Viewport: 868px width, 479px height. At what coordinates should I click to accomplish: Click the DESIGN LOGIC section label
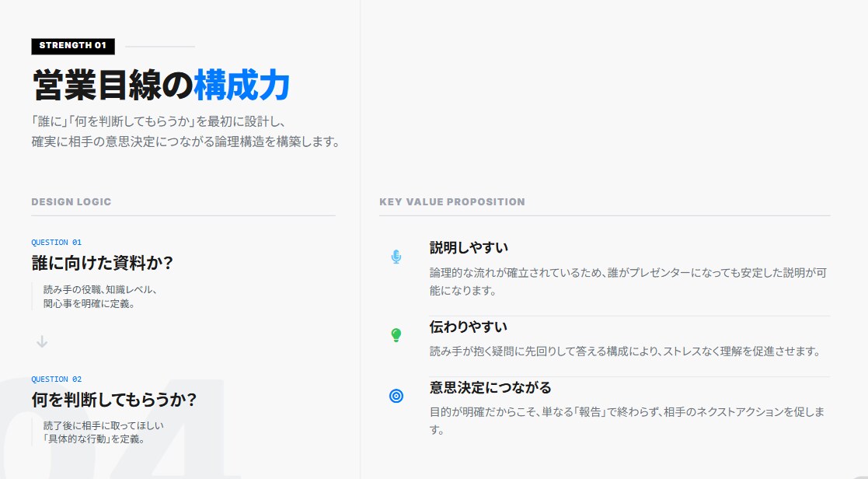click(x=71, y=202)
